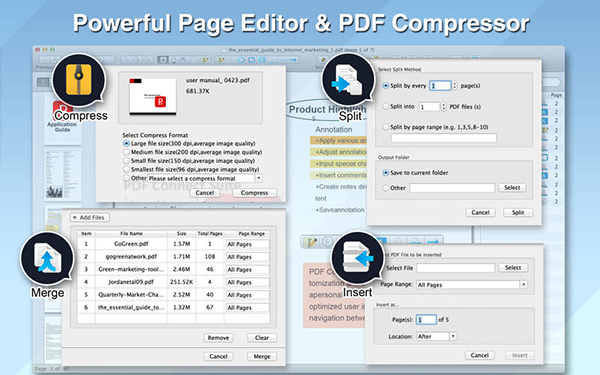Select Green-marketing-tool... file row
The width and height of the screenshot is (600, 375).
(x=173, y=269)
